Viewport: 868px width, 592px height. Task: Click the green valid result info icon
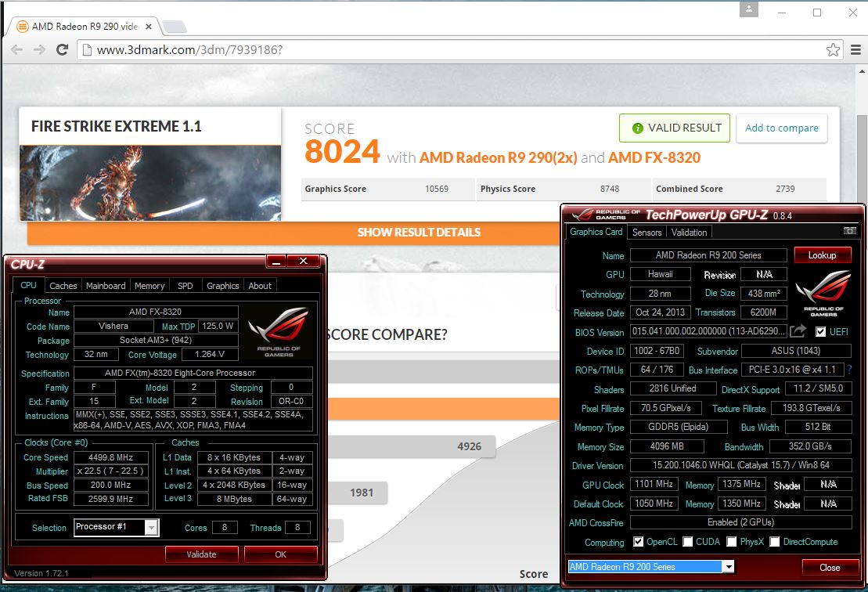click(x=637, y=128)
